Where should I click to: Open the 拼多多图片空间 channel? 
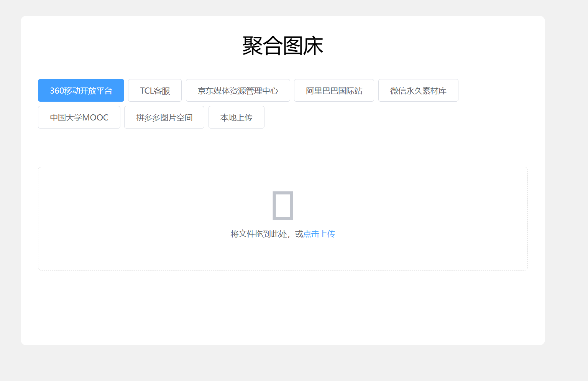point(164,117)
